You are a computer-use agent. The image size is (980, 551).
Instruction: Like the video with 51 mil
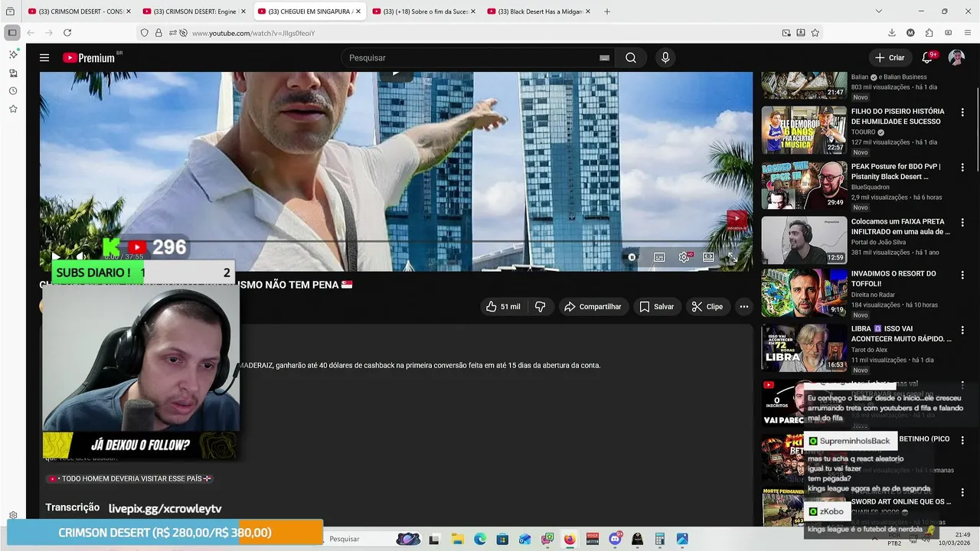(x=504, y=306)
